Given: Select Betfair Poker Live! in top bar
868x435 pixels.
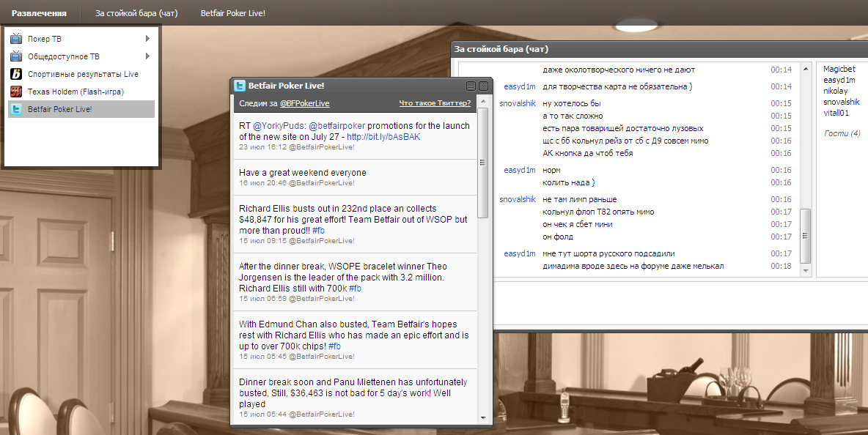Looking at the screenshot, I should pos(232,13).
